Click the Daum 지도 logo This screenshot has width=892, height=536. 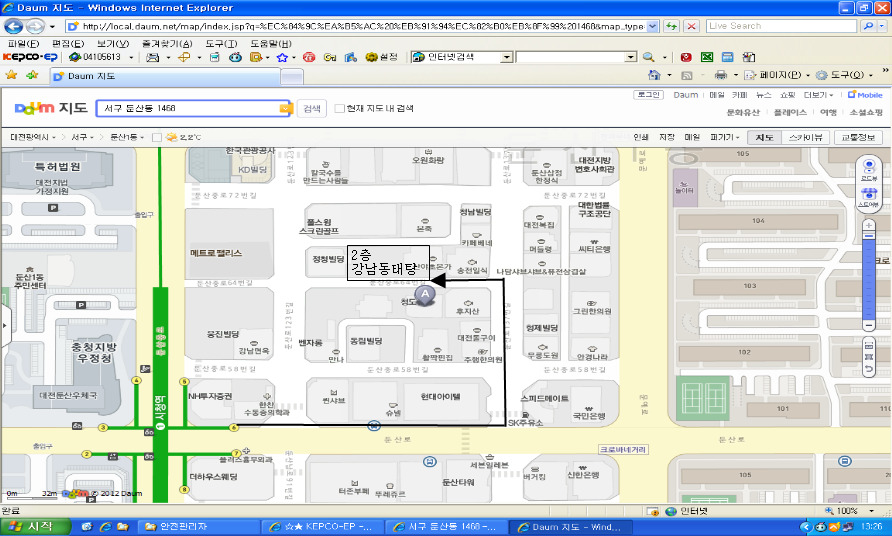coord(51,108)
